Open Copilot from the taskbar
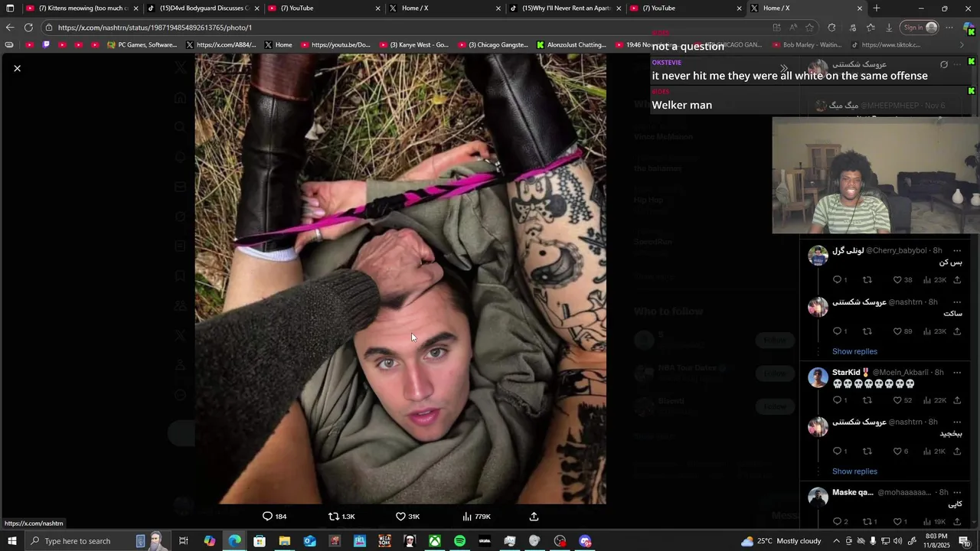The height and width of the screenshot is (551, 980). (209, 541)
